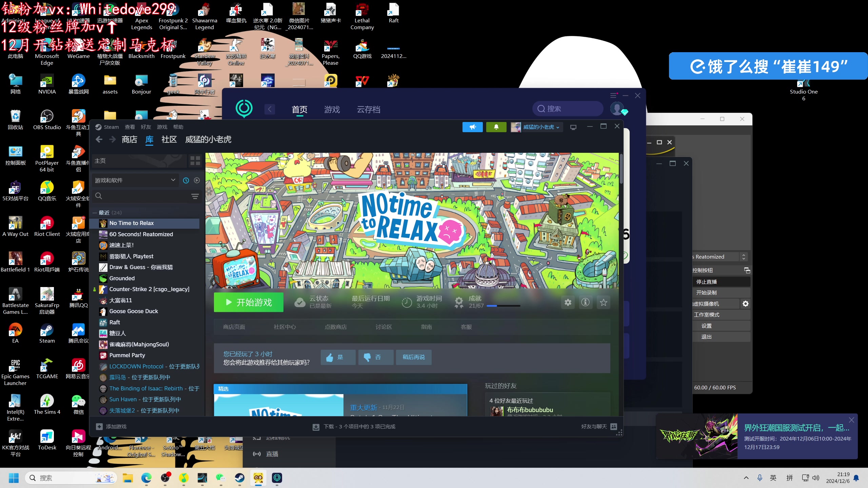
Task: Start the game with 开始游戏
Action: coord(249,302)
